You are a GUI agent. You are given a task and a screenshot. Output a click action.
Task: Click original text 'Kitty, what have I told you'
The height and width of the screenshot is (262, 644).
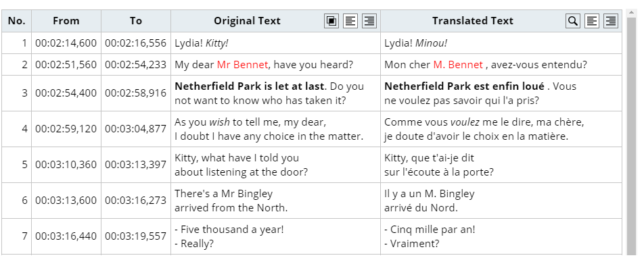pos(237,158)
